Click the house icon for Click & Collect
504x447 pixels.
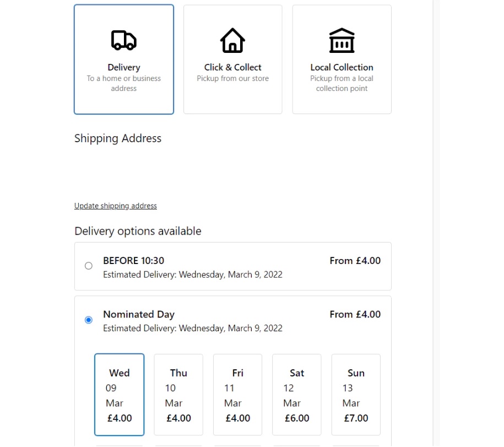pos(232,39)
